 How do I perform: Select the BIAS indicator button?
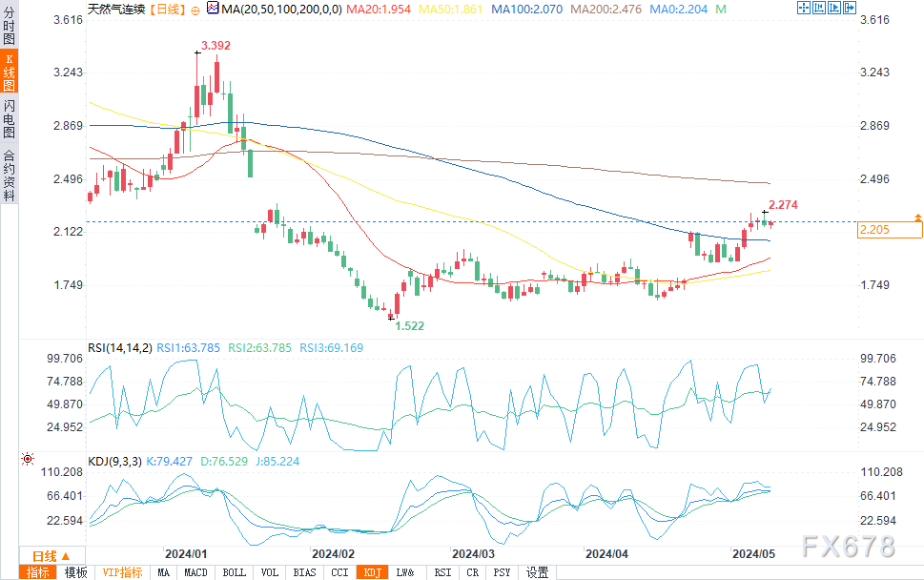click(304, 572)
